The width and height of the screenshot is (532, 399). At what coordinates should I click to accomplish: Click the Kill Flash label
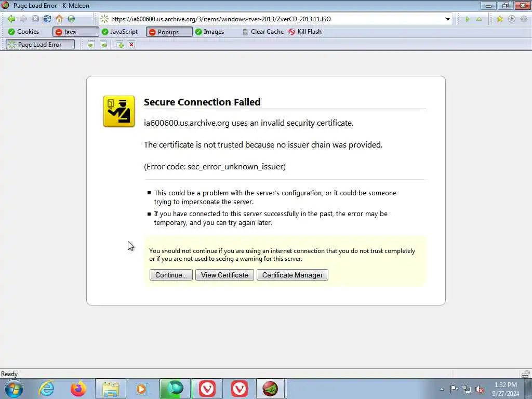coord(310,32)
